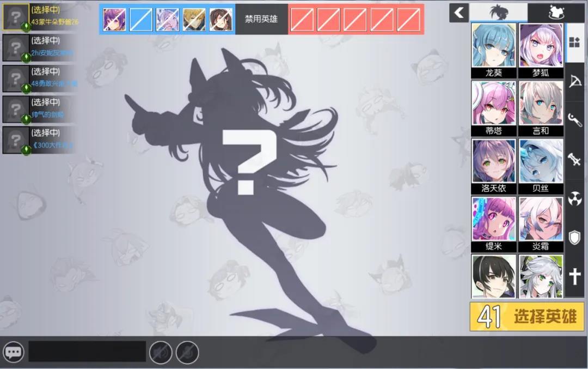Filter heroes by the bow archer icon

(x=575, y=81)
